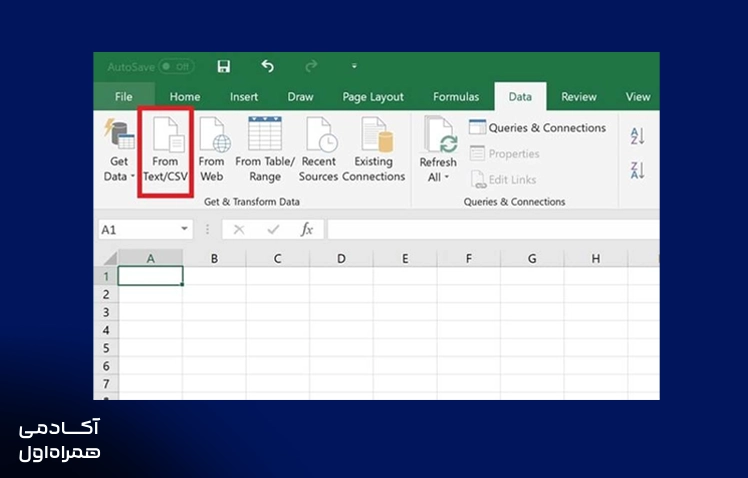Select column A header
This screenshot has width=748, height=478.
(x=150, y=258)
